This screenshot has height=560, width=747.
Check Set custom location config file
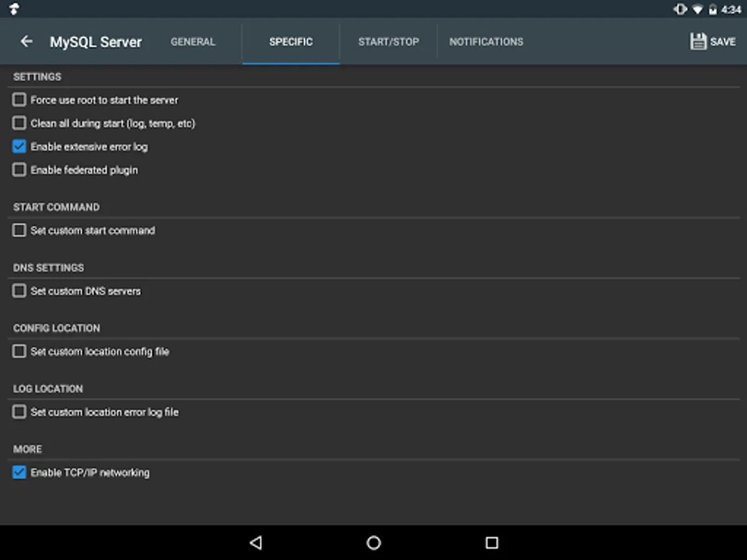pyautogui.click(x=19, y=352)
